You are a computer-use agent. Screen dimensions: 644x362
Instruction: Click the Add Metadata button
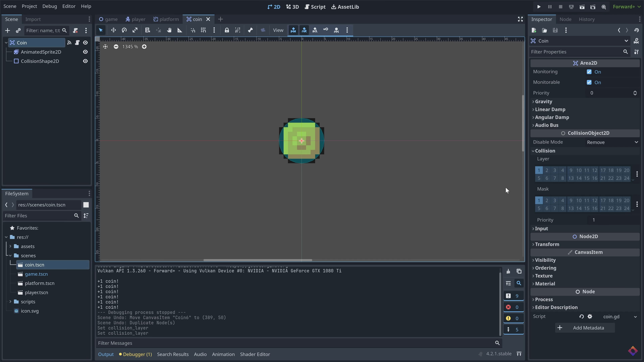[585, 328]
